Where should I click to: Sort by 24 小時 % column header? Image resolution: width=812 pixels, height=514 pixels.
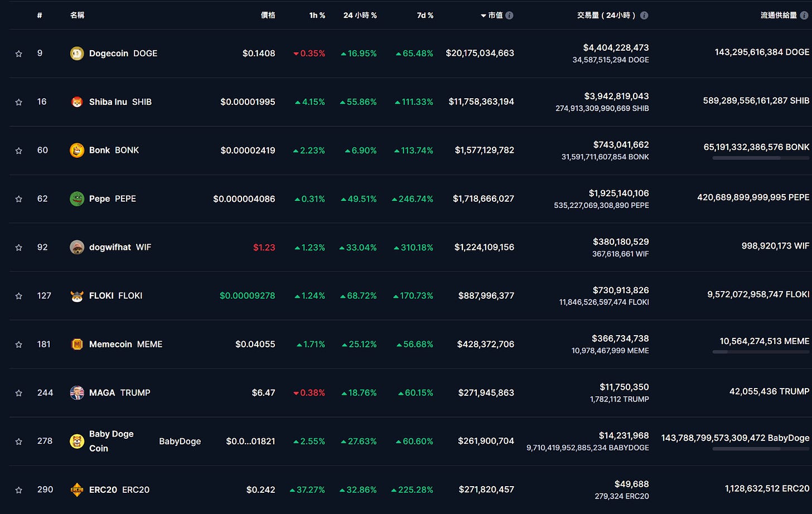pyautogui.click(x=360, y=16)
